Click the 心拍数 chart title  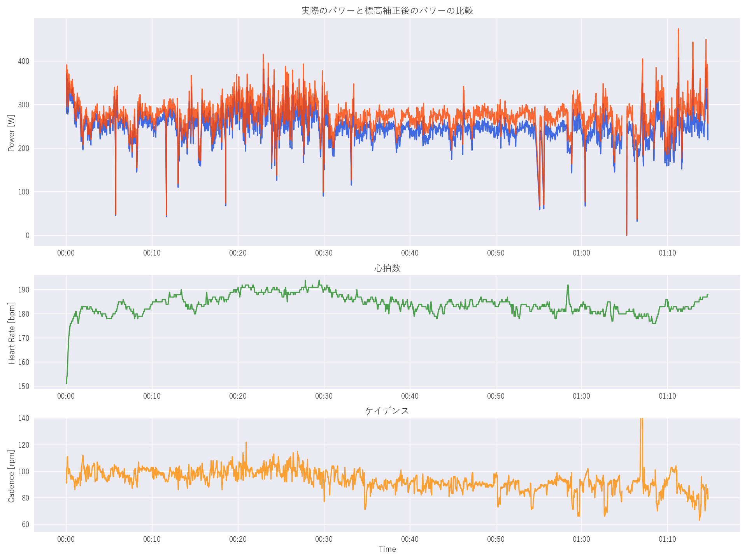[x=387, y=268]
